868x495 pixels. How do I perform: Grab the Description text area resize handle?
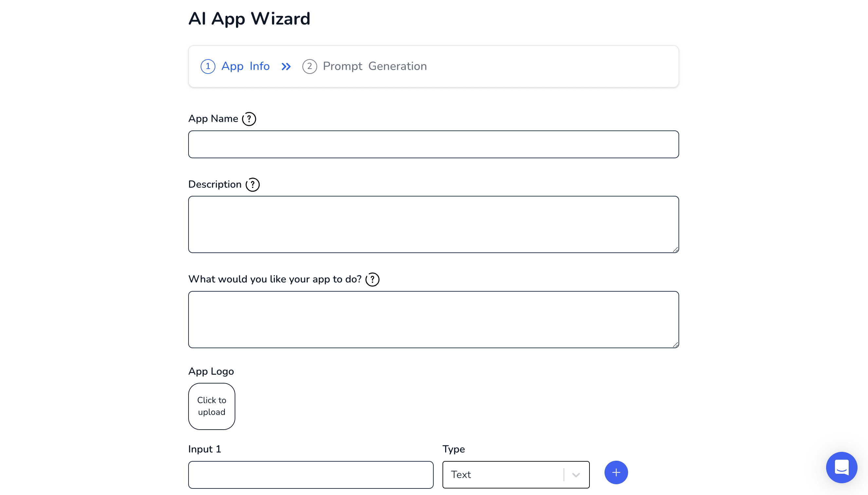676,250
